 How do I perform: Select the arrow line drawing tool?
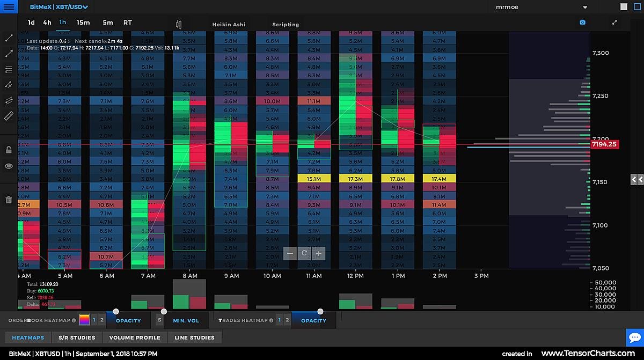click(9, 54)
